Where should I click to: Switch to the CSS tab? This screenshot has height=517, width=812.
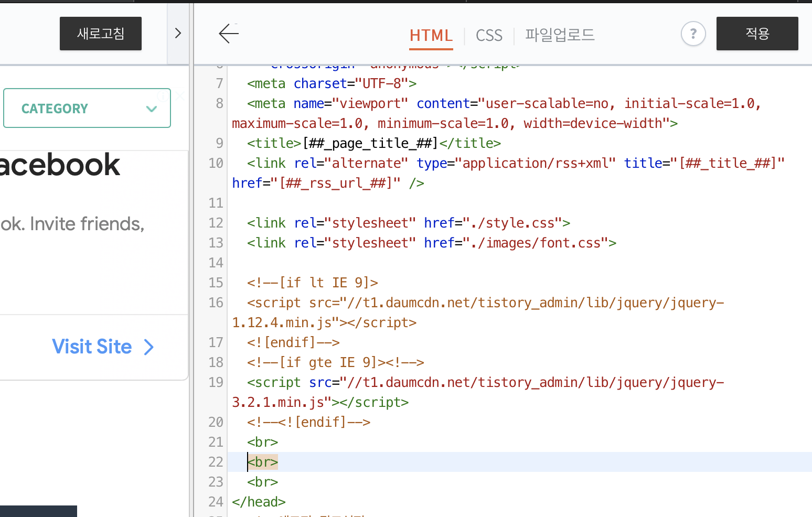pyautogui.click(x=489, y=36)
